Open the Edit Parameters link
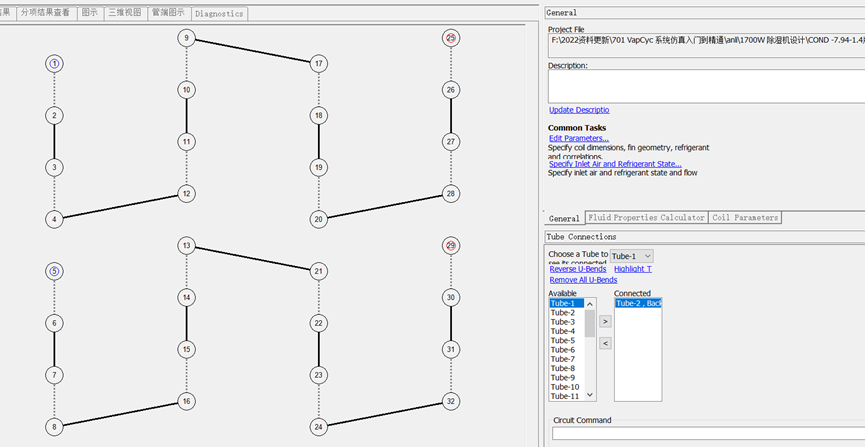The width and height of the screenshot is (865, 447). tap(579, 138)
